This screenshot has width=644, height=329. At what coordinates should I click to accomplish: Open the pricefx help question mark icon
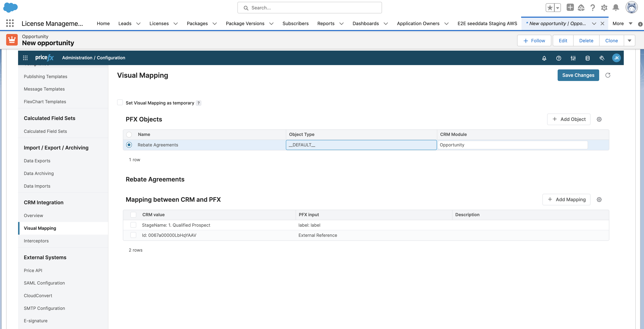559,58
